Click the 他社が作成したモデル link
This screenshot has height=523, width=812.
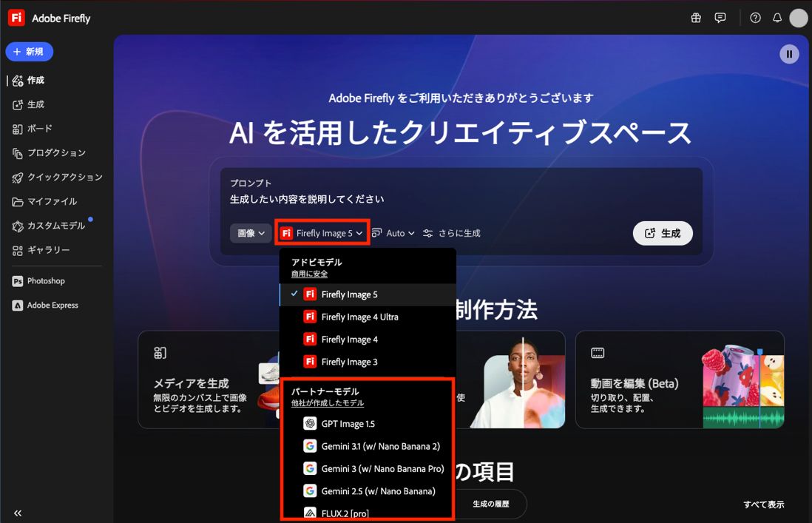tap(328, 403)
